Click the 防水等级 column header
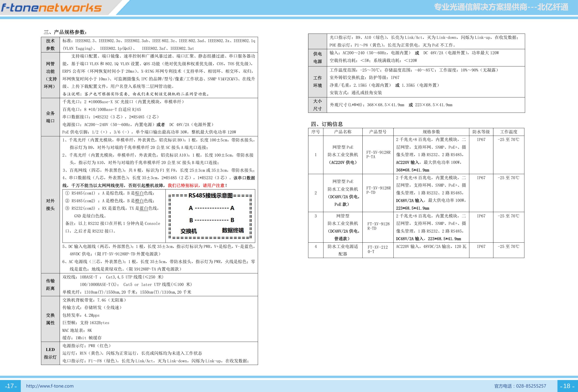Viewport: 578px width, 392px height. click(x=481, y=132)
